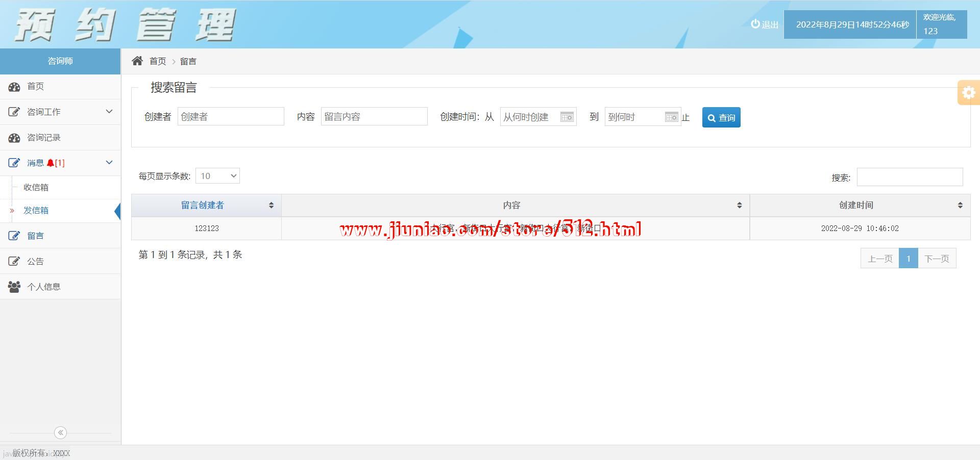The width and height of the screenshot is (980, 460).
Task: Open 首页 in the sidebar menu
Action: click(60, 87)
